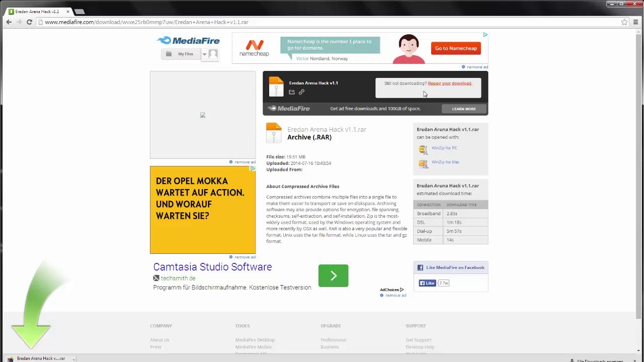644x362 pixels.
Task: Click the techsmith.de link
Action: 178,278
